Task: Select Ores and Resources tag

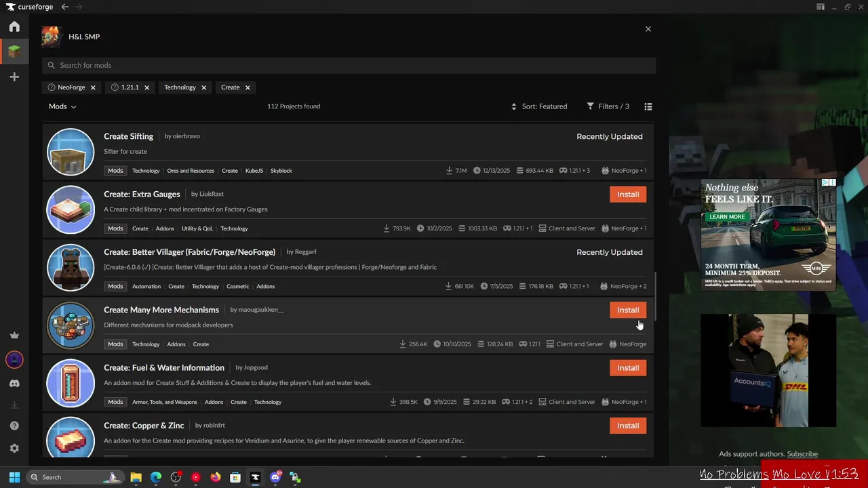Action: point(191,171)
